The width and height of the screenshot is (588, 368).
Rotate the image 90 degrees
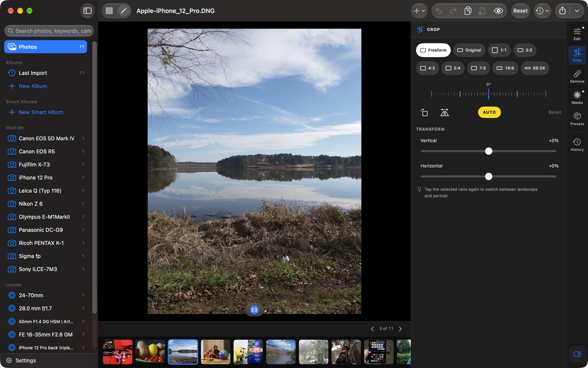pyautogui.click(x=424, y=112)
